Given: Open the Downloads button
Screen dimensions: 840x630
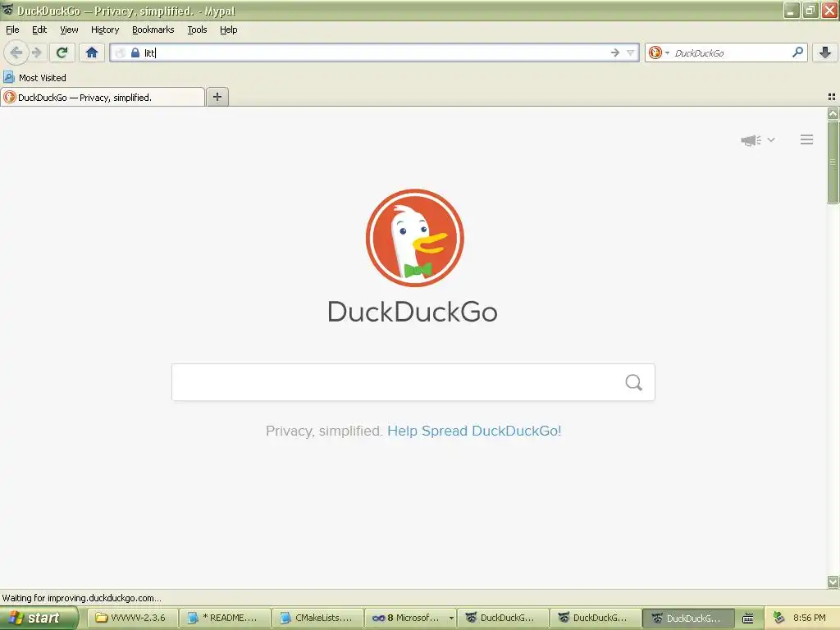Looking at the screenshot, I should pyautogui.click(x=825, y=52).
